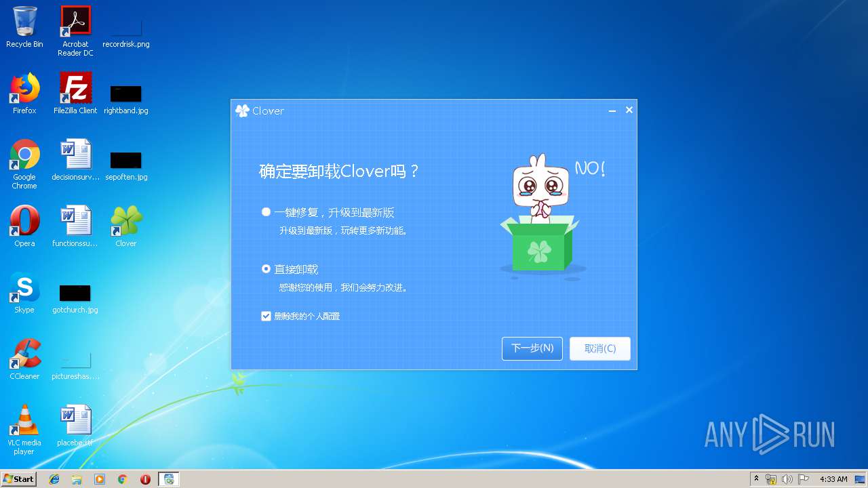Show hidden system tray icons

point(756,479)
